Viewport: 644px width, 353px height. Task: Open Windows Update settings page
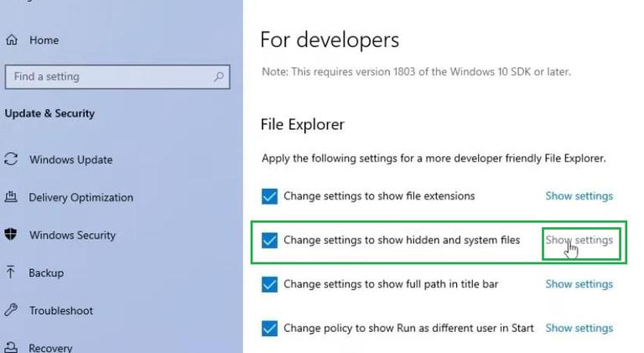tap(70, 159)
